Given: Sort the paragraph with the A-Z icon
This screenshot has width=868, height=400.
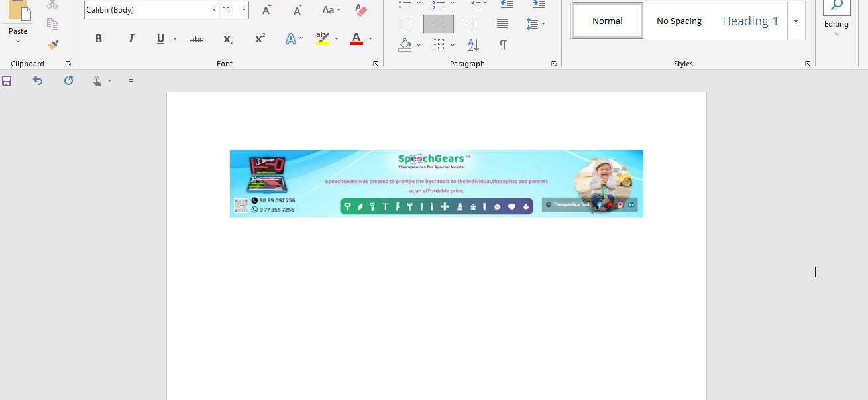Looking at the screenshot, I should tap(473, 45).
